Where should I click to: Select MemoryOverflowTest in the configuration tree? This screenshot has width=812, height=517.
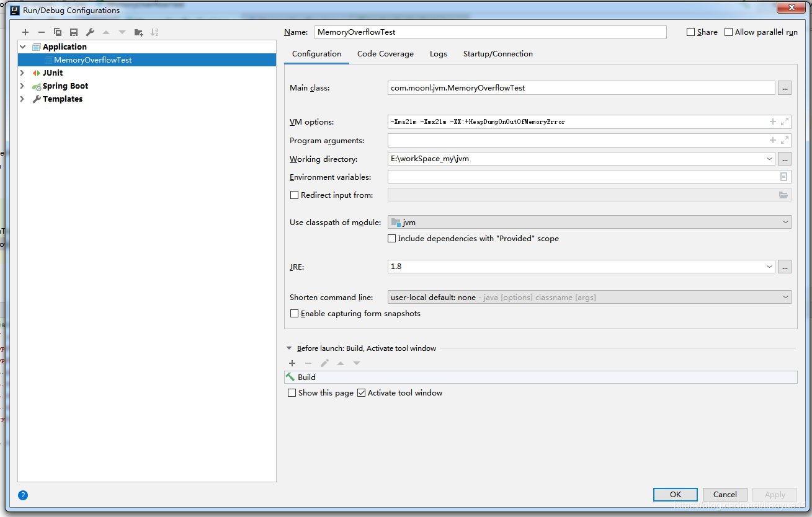click(147, 60)
